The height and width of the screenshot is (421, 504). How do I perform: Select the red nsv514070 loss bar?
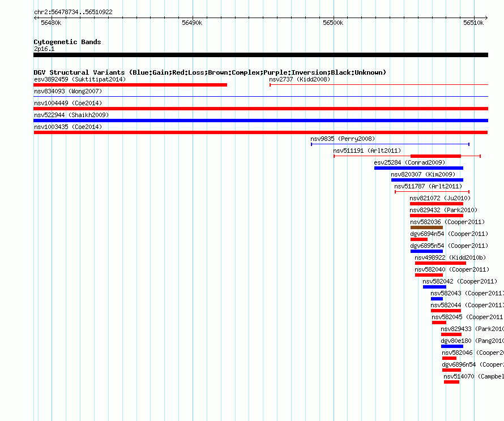451,382
